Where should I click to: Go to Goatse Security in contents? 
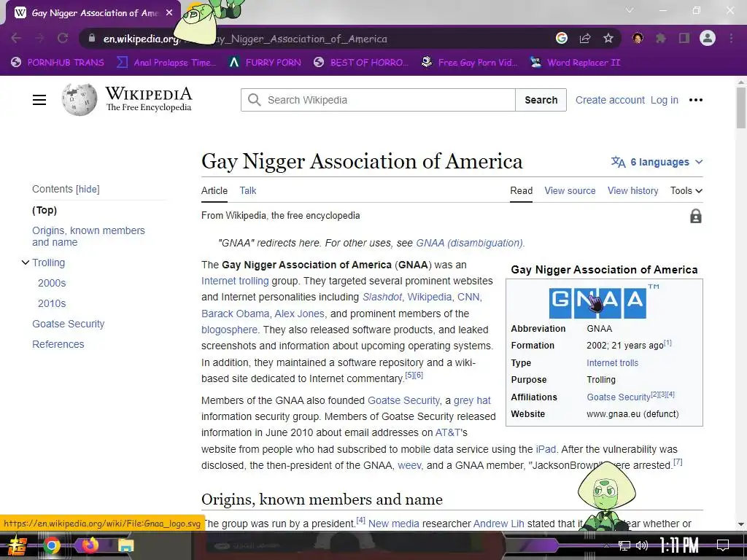point(68,324)
